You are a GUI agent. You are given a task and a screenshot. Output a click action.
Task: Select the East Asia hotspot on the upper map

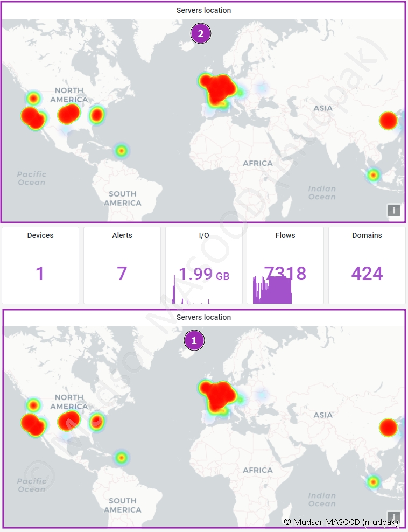tap(388, 121)
